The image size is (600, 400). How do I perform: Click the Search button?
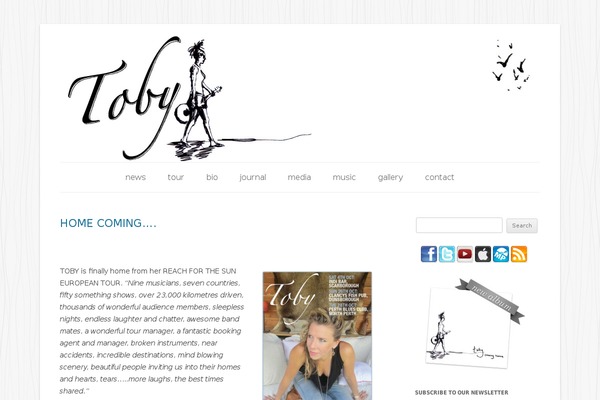coord(522,225)
